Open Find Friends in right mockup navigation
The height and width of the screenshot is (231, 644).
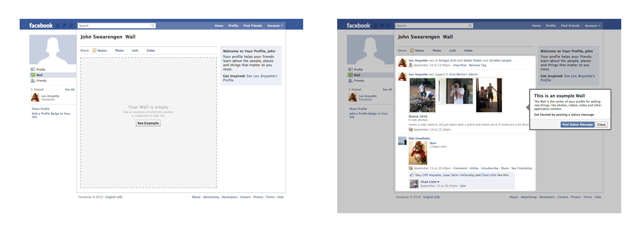point(570,26)
